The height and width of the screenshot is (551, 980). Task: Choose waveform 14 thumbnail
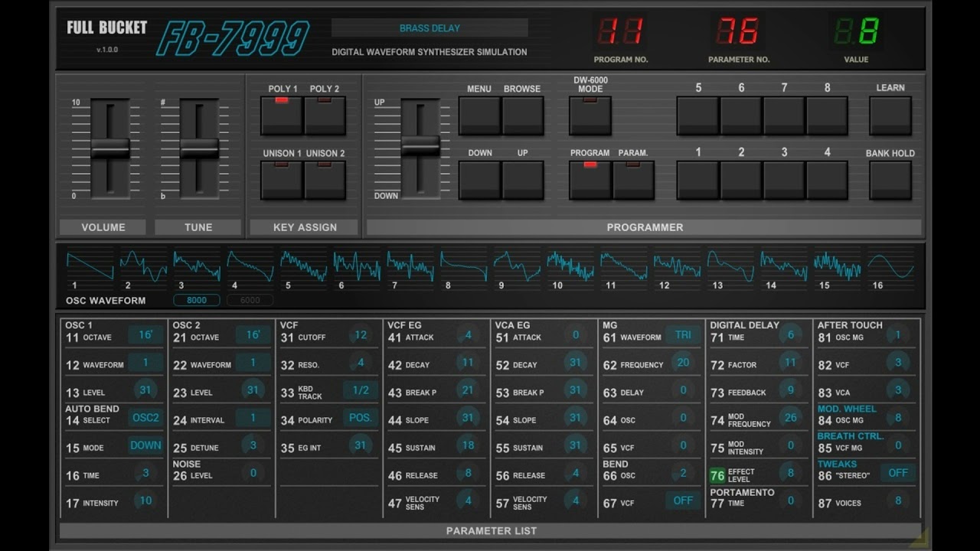tap(784, 266)
